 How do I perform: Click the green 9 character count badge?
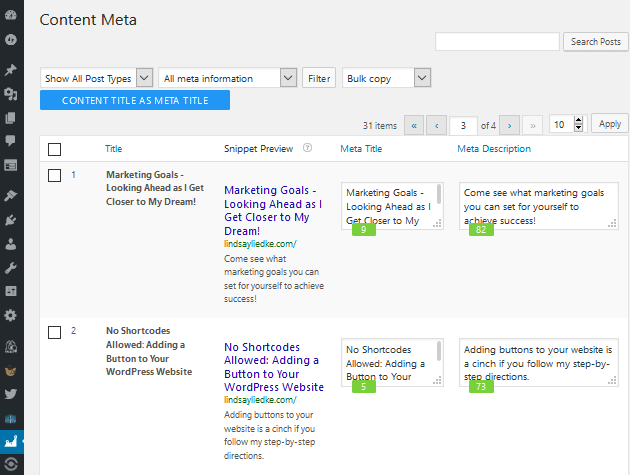364,229
